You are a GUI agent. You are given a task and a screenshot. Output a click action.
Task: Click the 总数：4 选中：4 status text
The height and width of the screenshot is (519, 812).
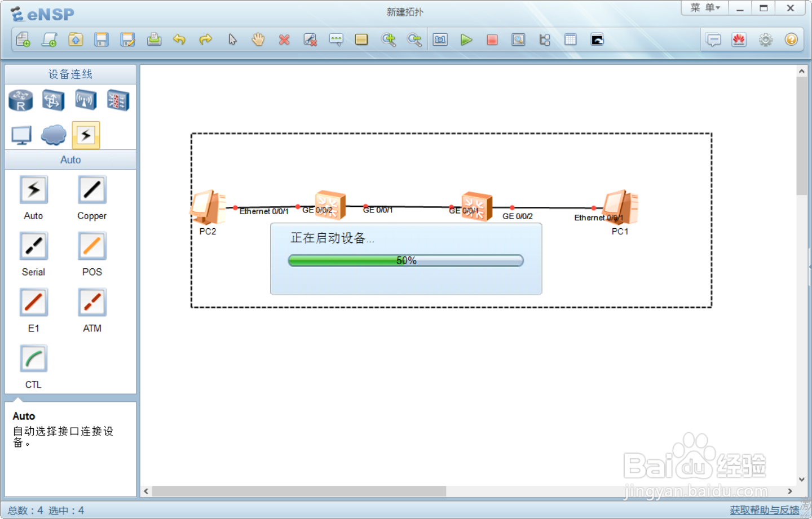click(46, 511)
